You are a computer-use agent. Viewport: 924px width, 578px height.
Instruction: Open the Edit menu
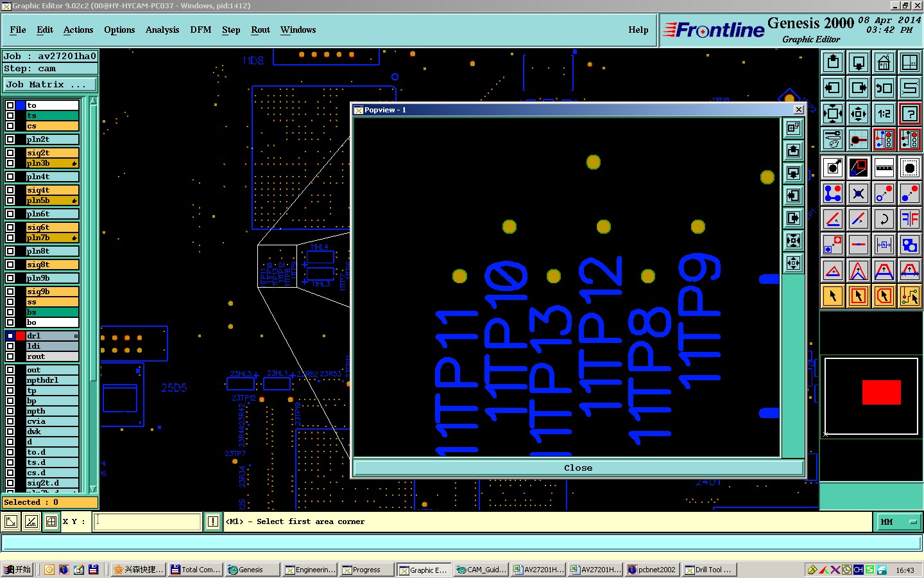tap(45, 30)
